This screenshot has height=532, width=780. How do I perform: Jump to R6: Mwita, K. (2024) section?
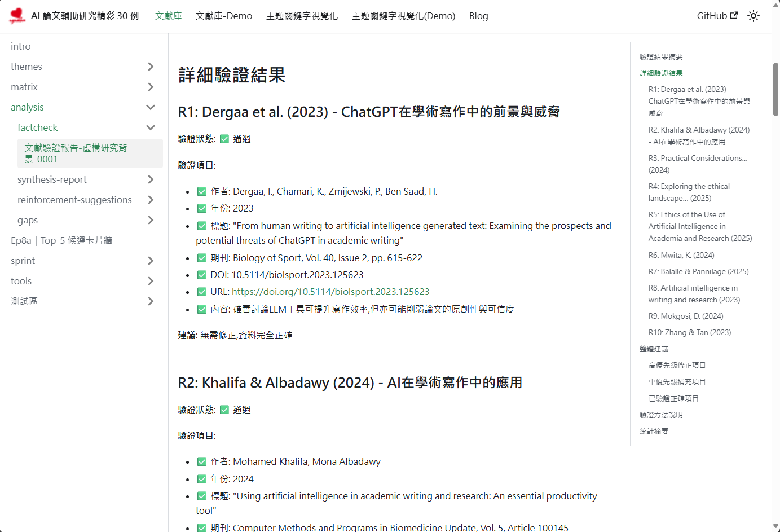681,255
